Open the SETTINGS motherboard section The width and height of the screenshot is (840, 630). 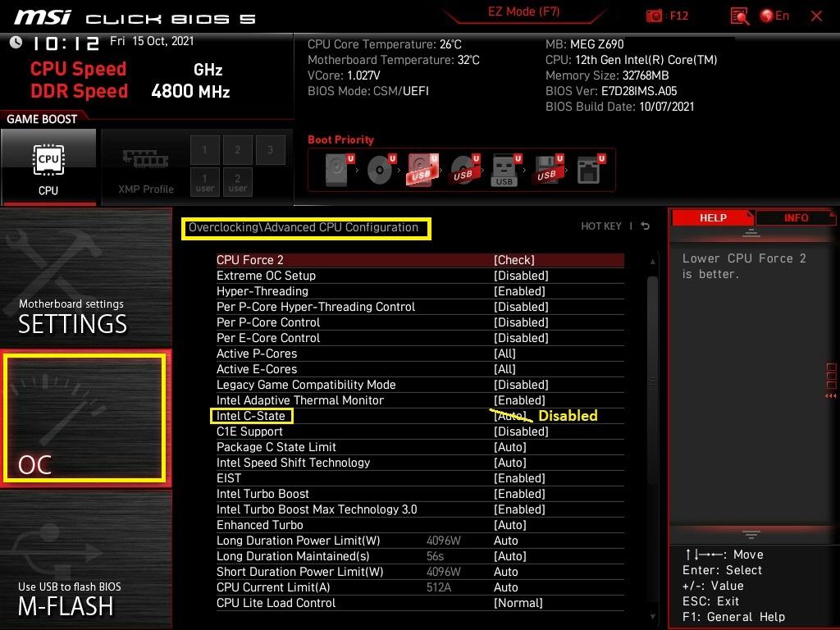coord(85,279)
